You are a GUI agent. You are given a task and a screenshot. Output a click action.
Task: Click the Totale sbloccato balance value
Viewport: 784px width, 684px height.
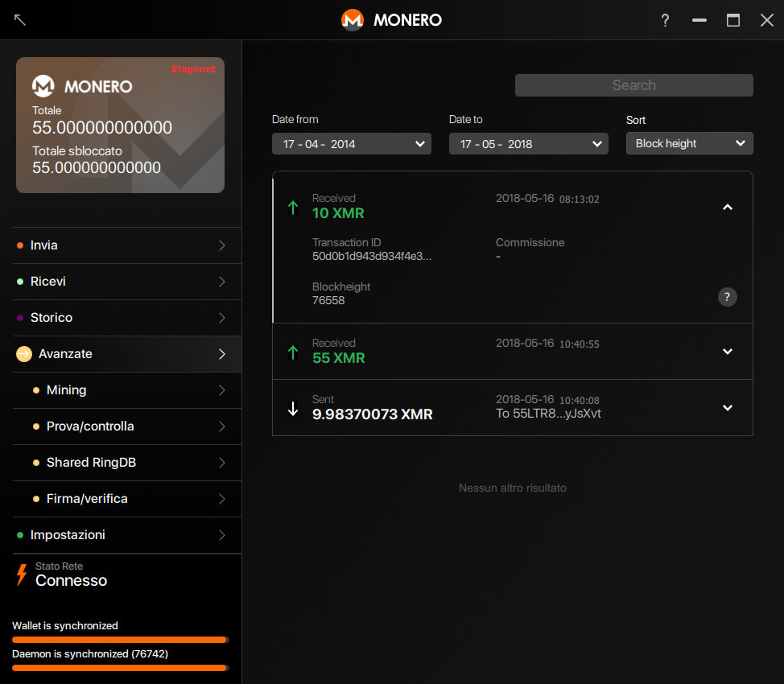tap(97, 167)
